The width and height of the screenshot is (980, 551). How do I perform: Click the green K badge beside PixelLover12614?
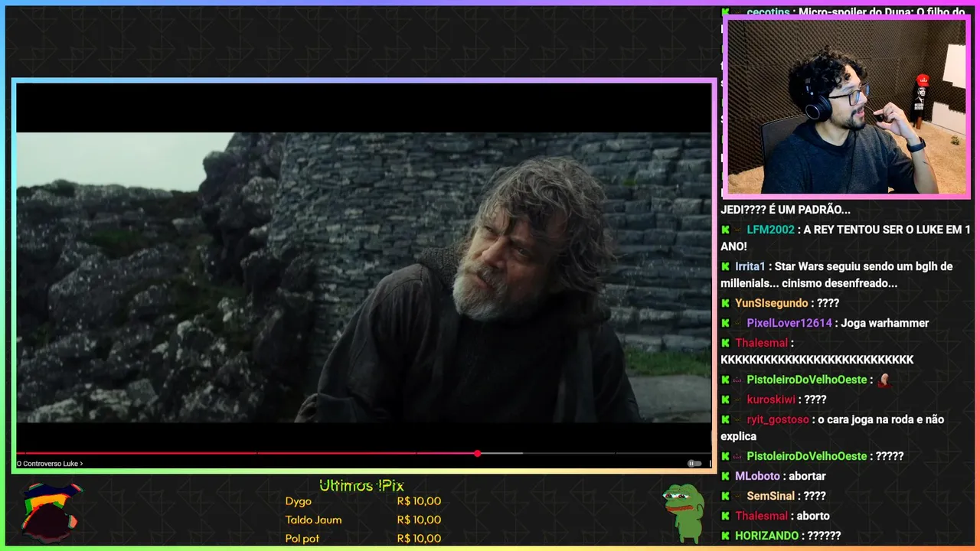[725, 323]
